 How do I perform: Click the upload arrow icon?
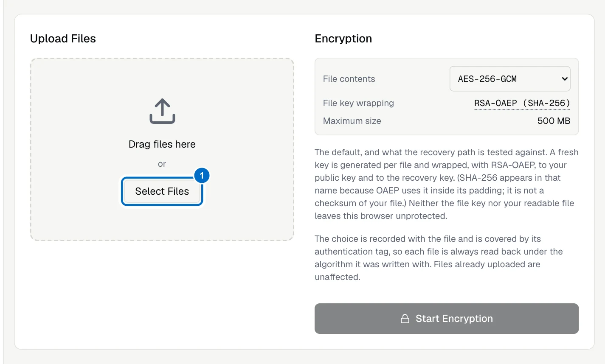pyautogui.click(x=162, y=111)
